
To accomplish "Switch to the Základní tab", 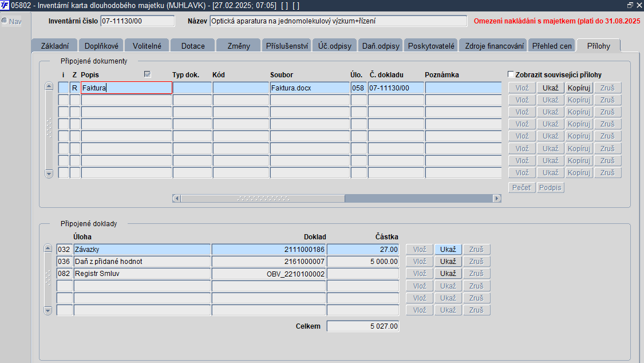I will [55, 46].
